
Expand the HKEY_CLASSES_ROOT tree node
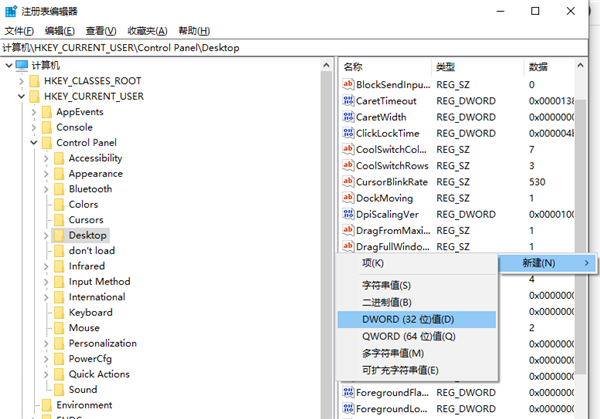coord(21,81)
